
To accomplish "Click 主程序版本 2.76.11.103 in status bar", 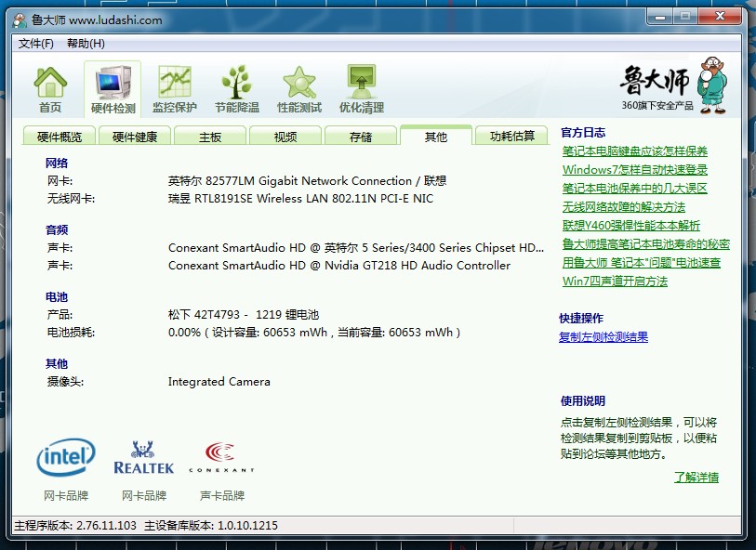I will [x=75, y=526].
